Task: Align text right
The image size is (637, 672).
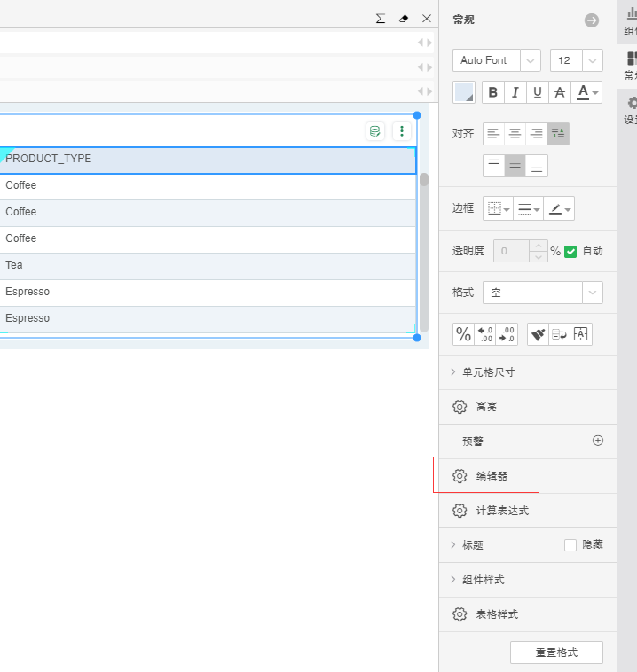Action: tap(536, 134)
